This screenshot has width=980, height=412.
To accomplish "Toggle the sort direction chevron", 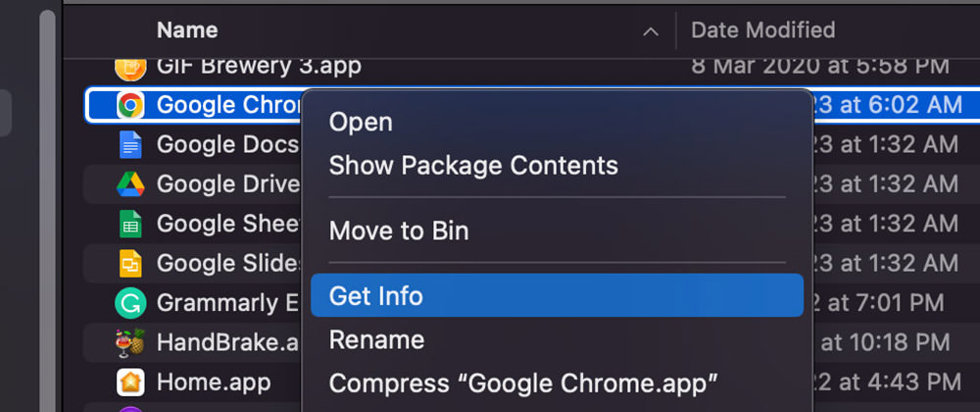I will point(651,31).
